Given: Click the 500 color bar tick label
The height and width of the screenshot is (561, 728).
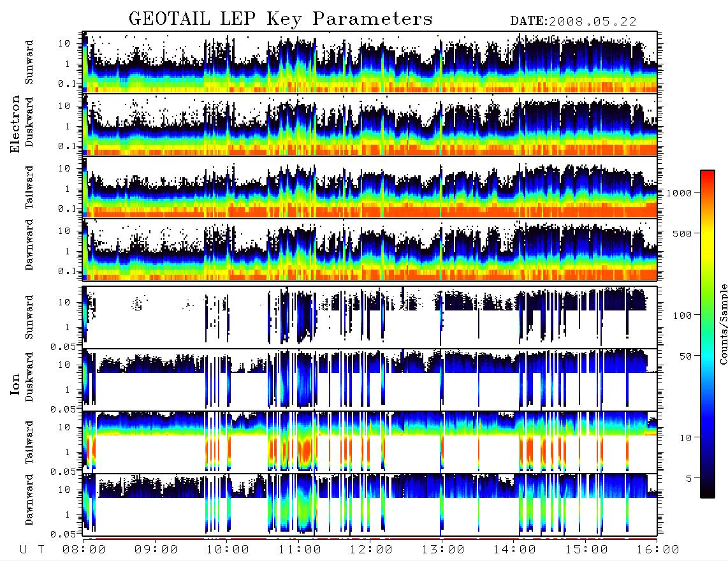Looking at the screenshot, I should tap(682, 233).
